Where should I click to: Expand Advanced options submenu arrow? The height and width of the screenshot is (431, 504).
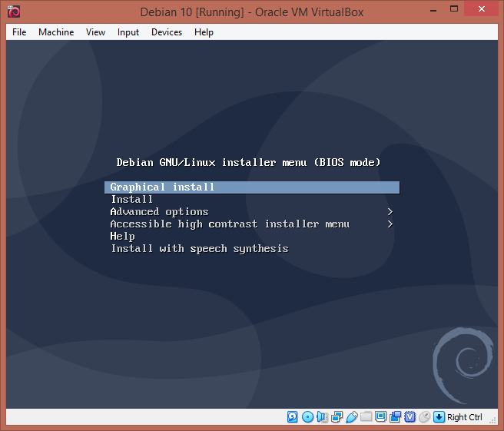coord(390,212)
